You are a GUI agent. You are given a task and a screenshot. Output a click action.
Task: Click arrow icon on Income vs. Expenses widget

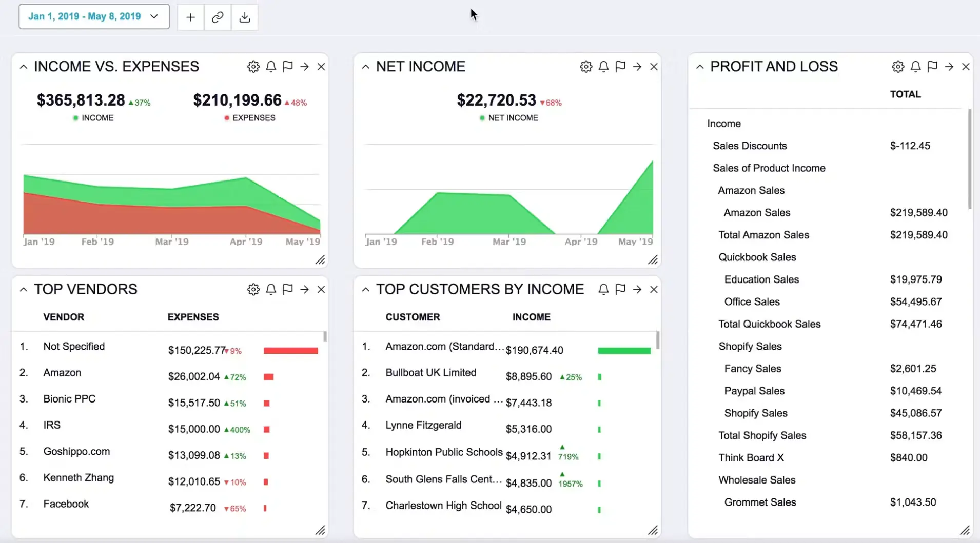[305, 67]
